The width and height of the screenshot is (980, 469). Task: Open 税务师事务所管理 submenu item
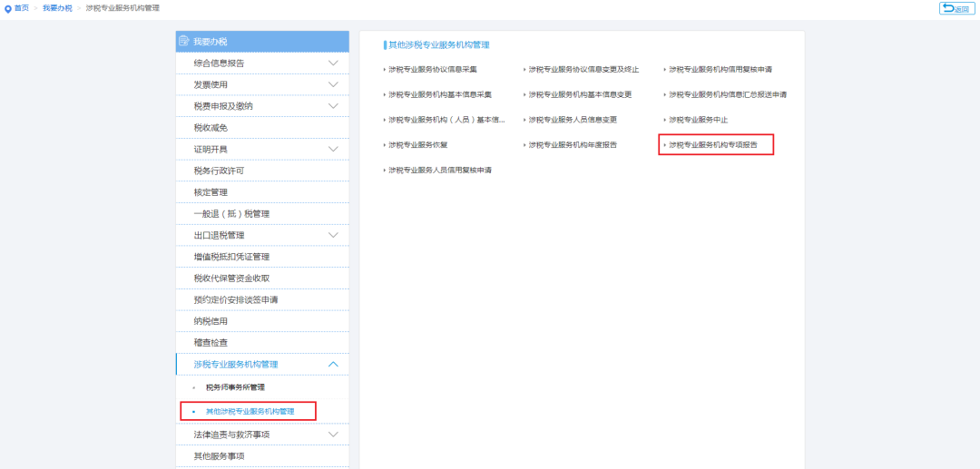tap(235, 387)
